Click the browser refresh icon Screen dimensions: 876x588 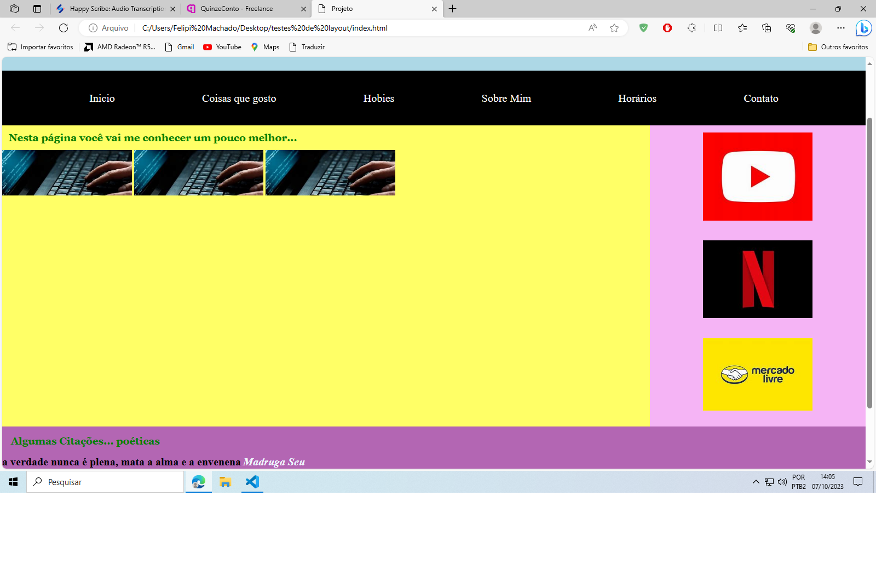64,28
